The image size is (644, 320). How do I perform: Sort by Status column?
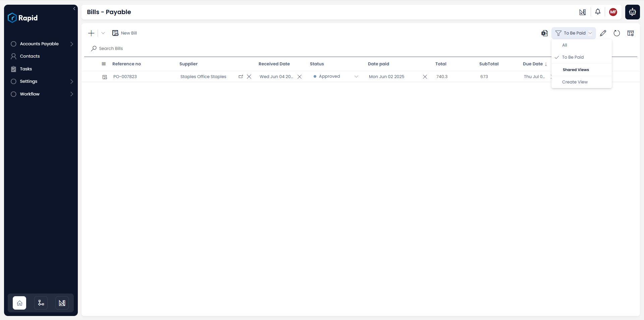coord(317,64)
